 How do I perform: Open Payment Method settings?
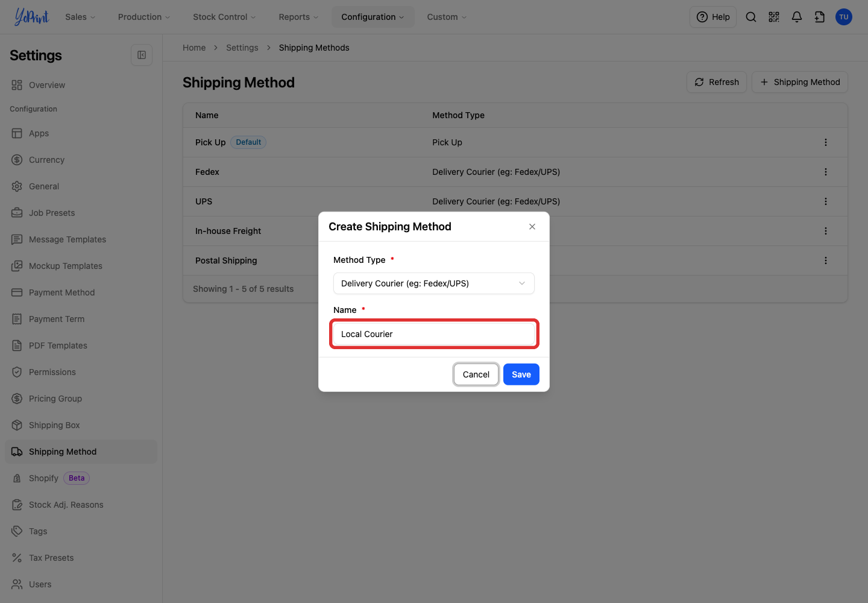[x=81, y=292]
